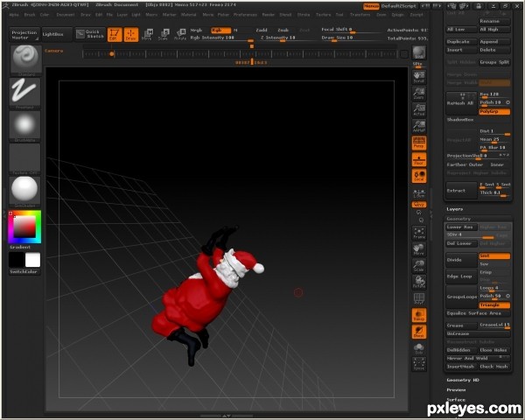Open the brush alpha selector
This screenshot has width=525, height=420.
(25, 126)
